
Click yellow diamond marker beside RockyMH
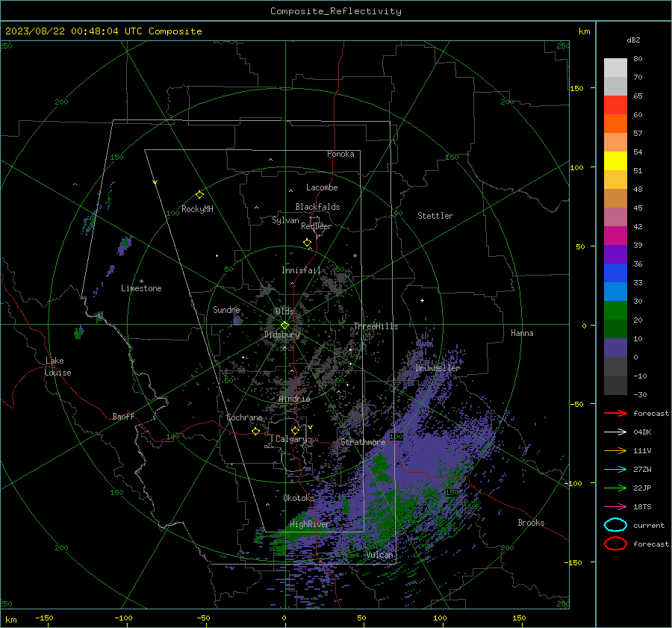pos(199,195)
